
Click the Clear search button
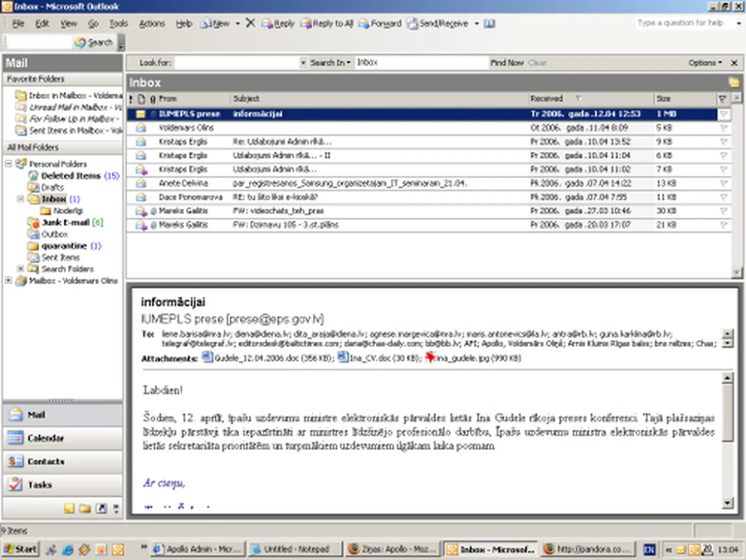(537, 63)
